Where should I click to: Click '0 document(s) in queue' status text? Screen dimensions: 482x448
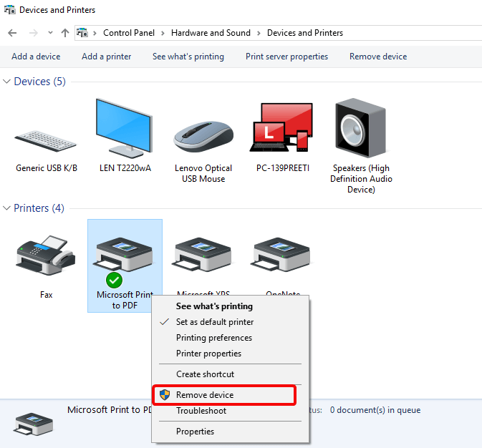(375, 410)
